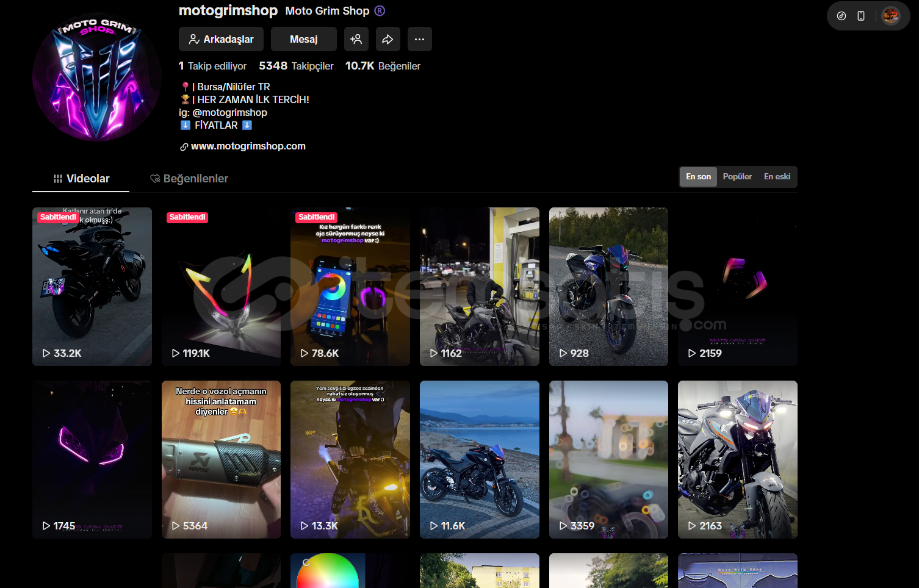Play the video with 928 views
This screenshot has width=919, height=588.
608,287
